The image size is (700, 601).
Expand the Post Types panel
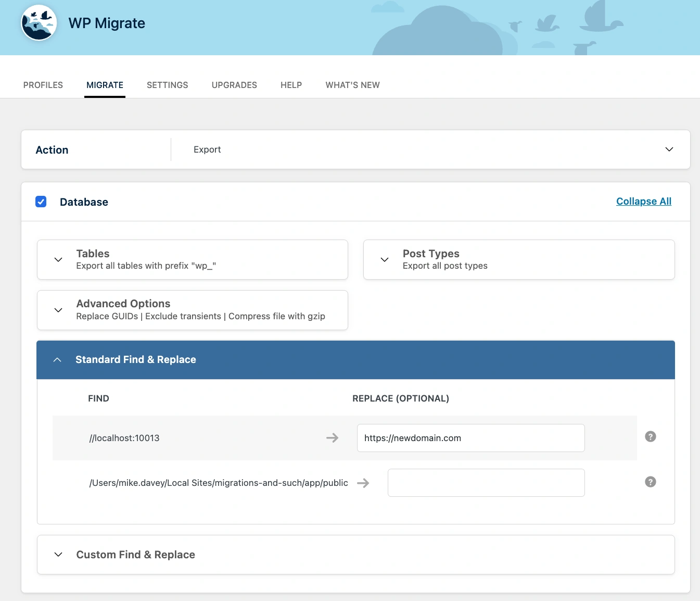point(385,259)
